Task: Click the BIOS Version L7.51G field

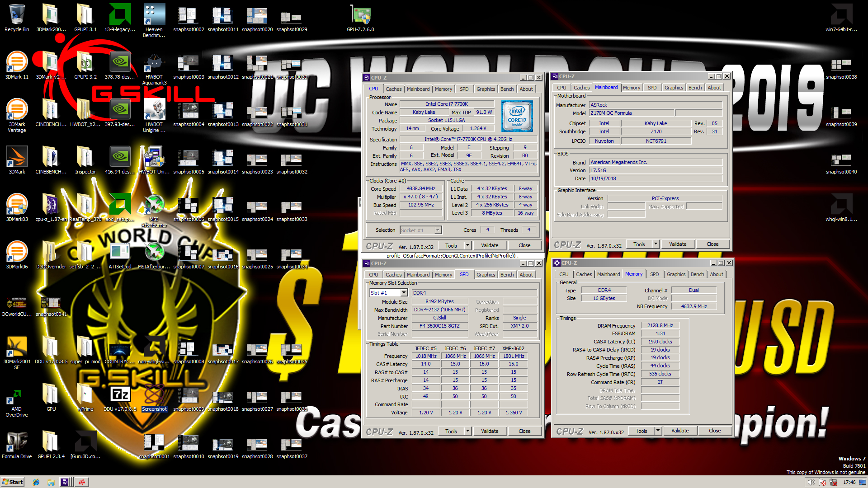Action: point(656,170)
